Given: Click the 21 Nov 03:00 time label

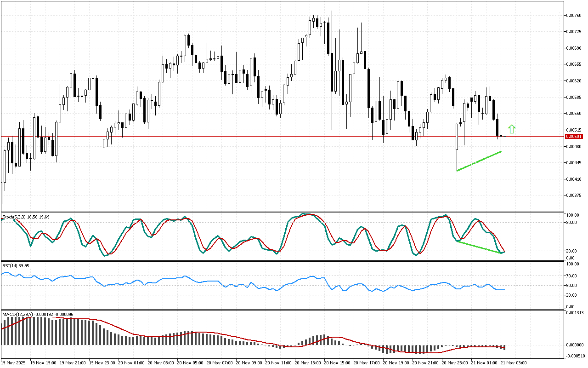Looking at the screenshot, I should pyautogui.click(x=514, y=362).
